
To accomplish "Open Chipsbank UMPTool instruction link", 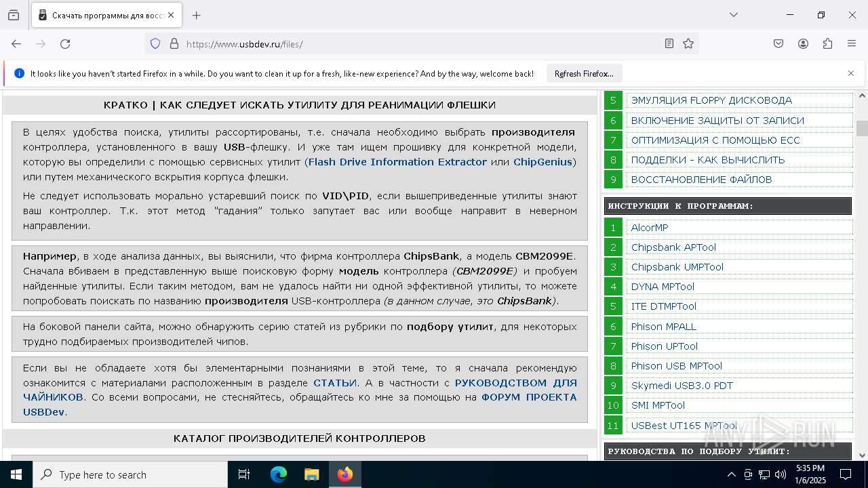I will click(x=677, y=267).
